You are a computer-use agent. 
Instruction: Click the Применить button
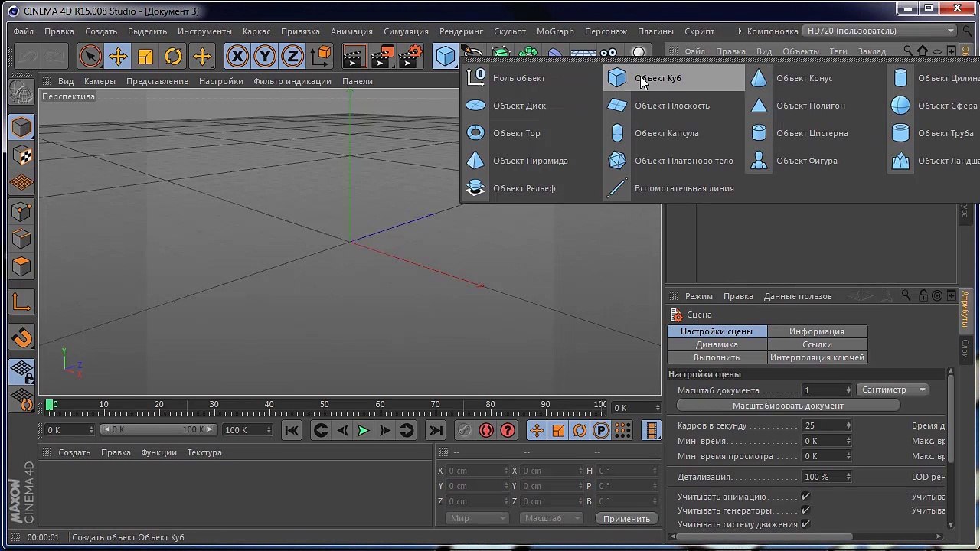click(626, 519)
